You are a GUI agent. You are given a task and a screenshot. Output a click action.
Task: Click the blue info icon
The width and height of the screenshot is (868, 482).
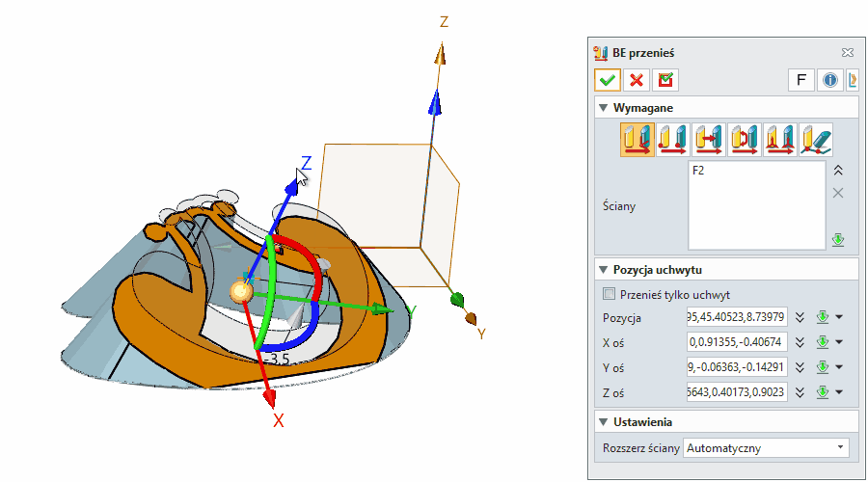(828, 80)
